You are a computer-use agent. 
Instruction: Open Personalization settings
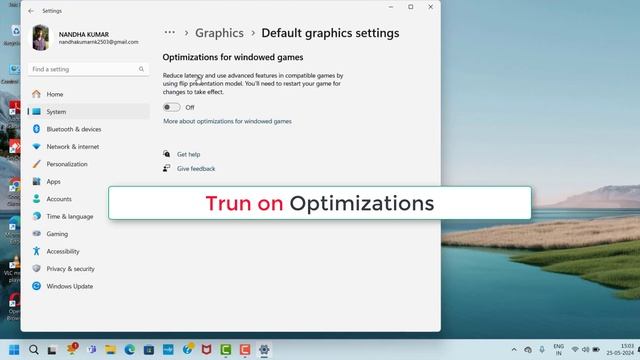coord(88,164)
